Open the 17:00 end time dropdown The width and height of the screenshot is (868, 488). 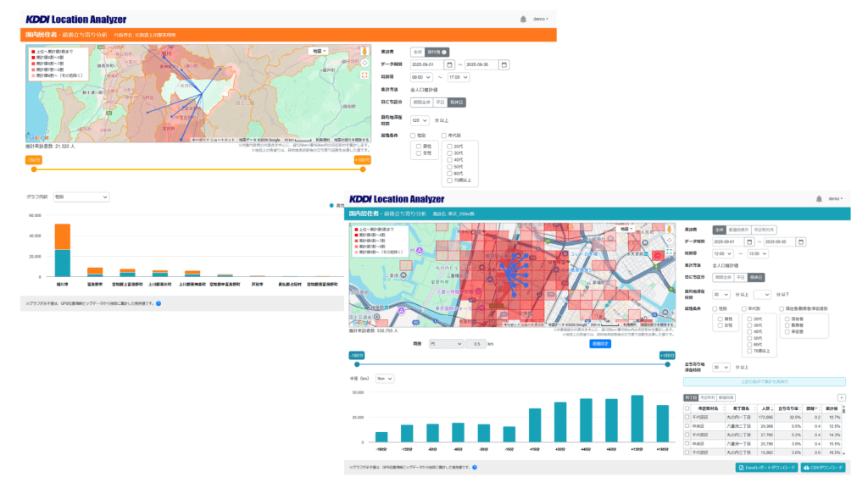pyautogui.click(x=459, y=77)
